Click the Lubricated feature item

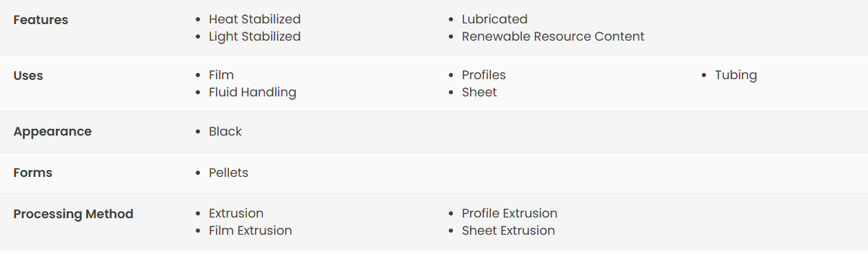pos(494,19)
